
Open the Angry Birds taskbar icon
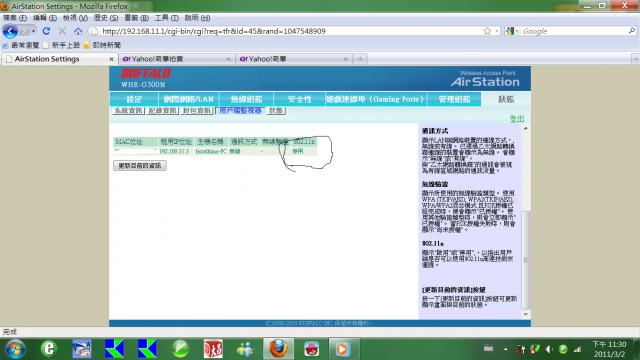tap(311, 349)
